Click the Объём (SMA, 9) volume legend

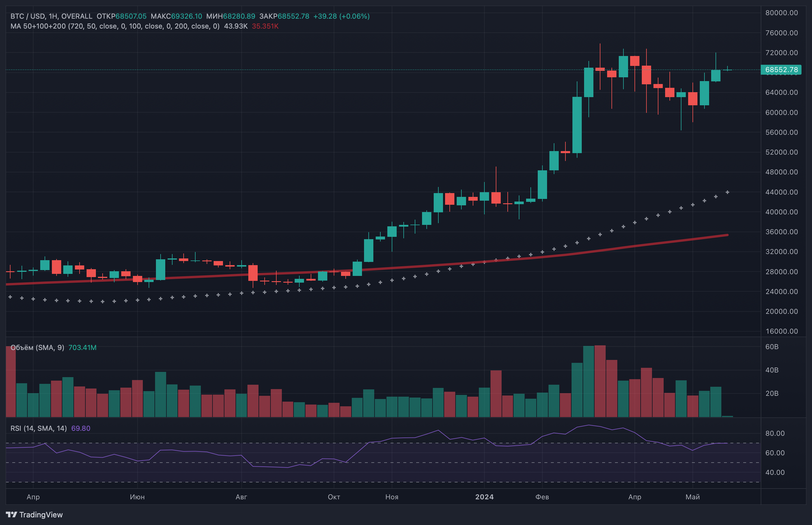[37, 347]
